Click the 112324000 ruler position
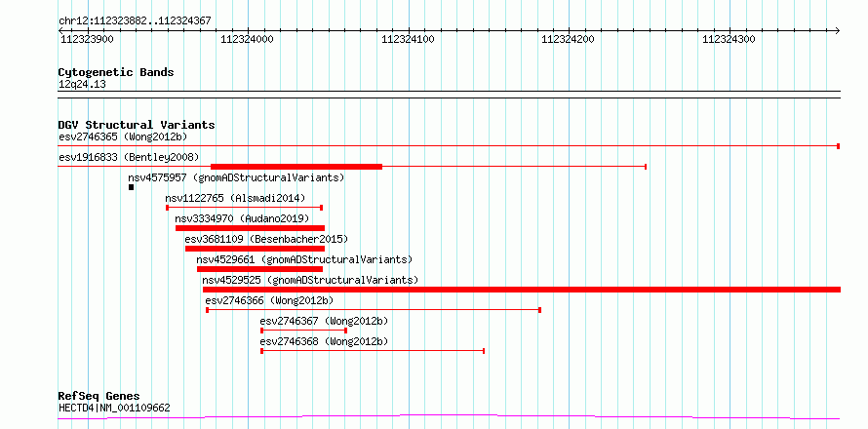The image size is (868, 429). point(248,39)
